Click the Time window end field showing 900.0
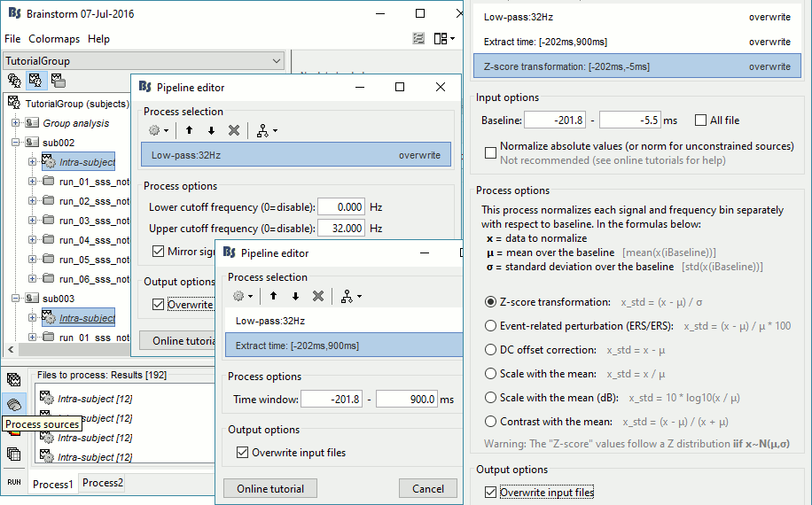 click(407, 399)
